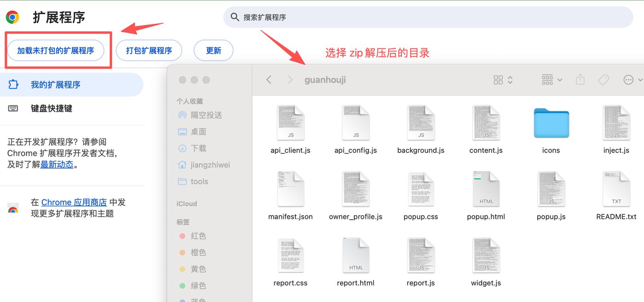The height and width of the screenshot is (302, 644).
Task: Select the owner_profile.js file icon
Action: 356,189
